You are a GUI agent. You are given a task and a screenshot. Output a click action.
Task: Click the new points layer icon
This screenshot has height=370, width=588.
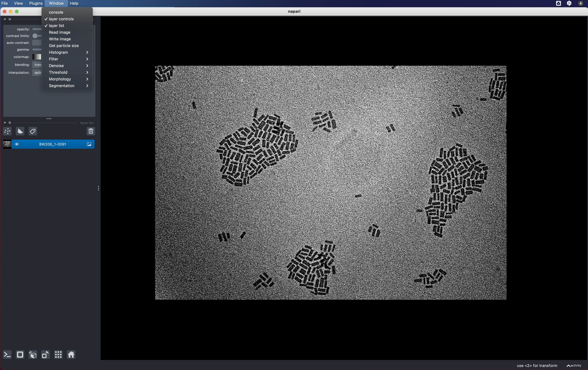click(x=7, y=131)
